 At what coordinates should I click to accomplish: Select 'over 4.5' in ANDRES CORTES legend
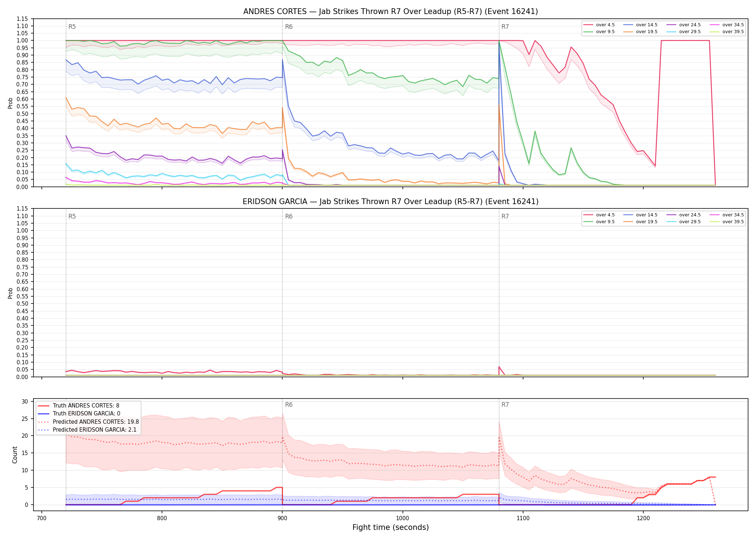coord(599,25)
